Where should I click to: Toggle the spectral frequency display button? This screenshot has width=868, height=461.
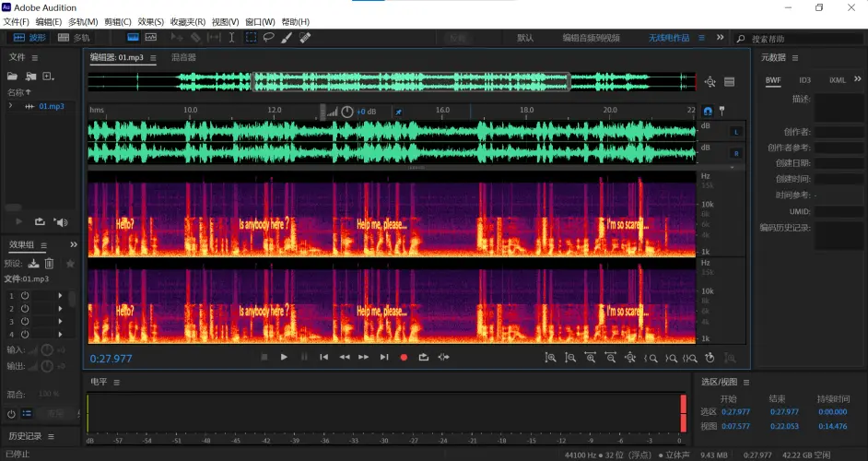click(132, 38)
